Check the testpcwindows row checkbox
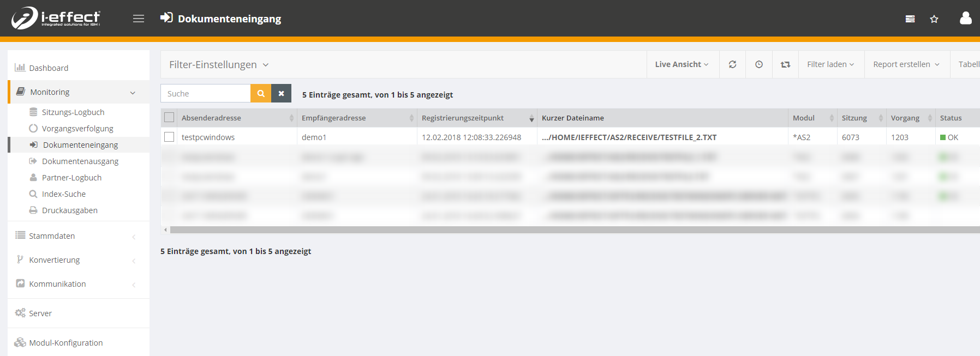 (x=169, y=137)
